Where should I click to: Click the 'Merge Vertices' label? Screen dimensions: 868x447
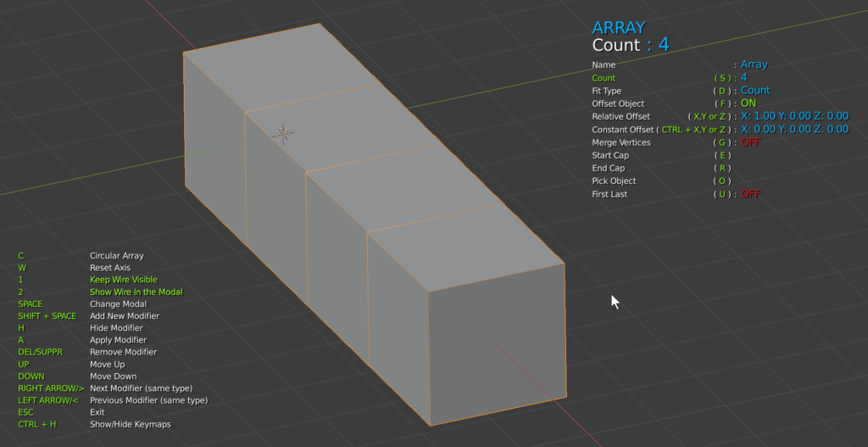click(621, 142)
